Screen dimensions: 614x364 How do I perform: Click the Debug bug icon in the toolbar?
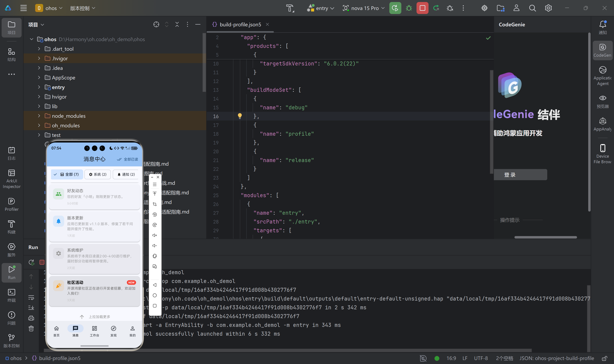(409, 8)
